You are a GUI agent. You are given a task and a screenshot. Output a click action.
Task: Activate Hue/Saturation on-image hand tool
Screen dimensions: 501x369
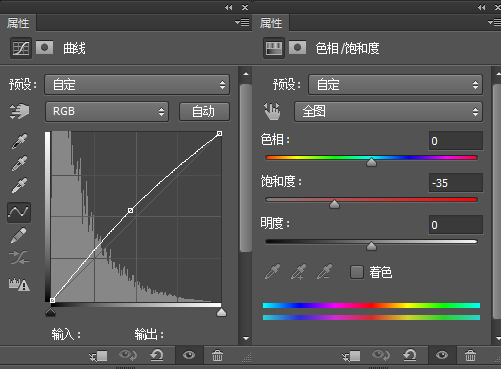[x=272, y=111]
